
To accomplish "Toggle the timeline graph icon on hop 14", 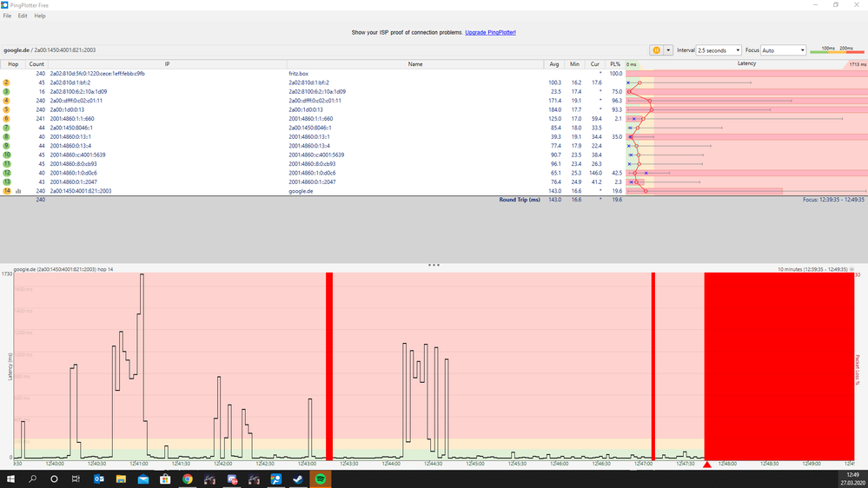I will click(18, 191).
